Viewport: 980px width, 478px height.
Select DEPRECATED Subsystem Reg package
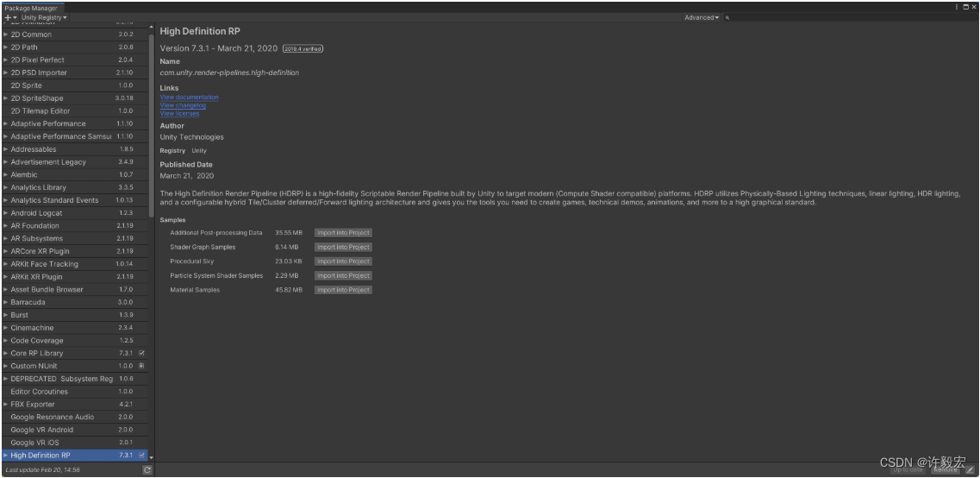pos(74,379)
